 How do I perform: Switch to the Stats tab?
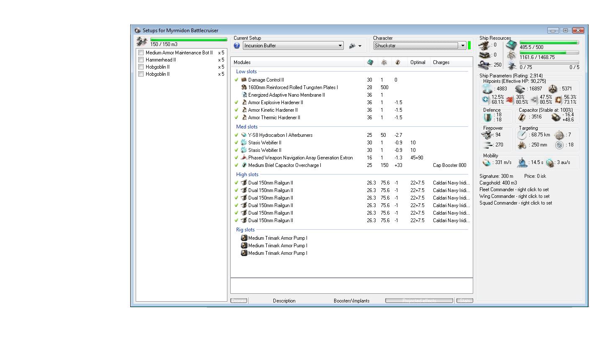point(464,300)
